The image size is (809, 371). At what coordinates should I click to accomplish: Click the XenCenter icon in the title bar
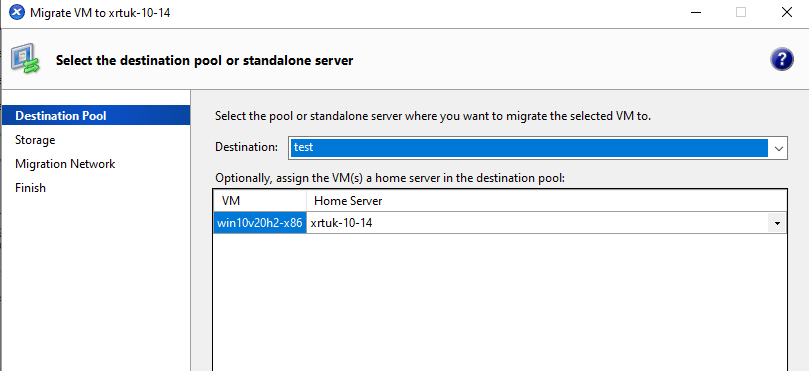point(17,12)
